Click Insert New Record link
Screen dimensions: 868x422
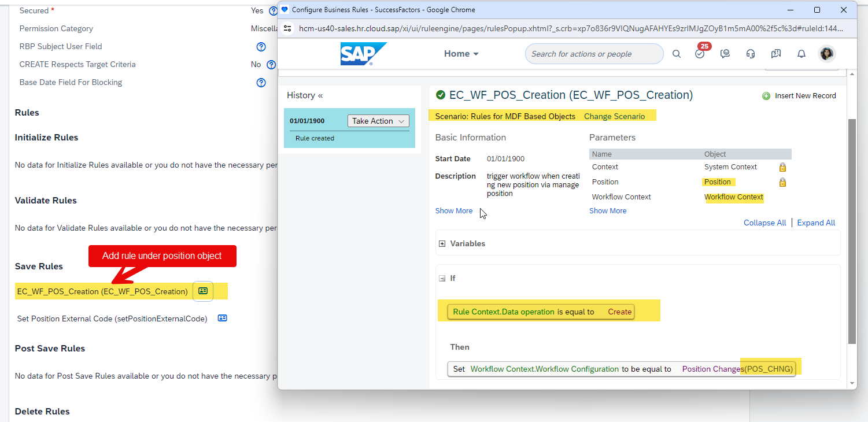[x=806, y=96]
